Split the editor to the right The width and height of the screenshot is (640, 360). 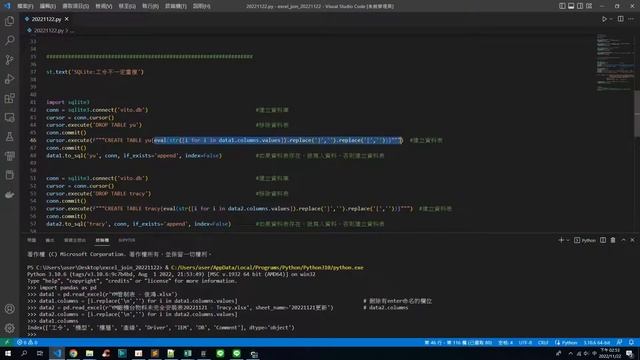620,19
